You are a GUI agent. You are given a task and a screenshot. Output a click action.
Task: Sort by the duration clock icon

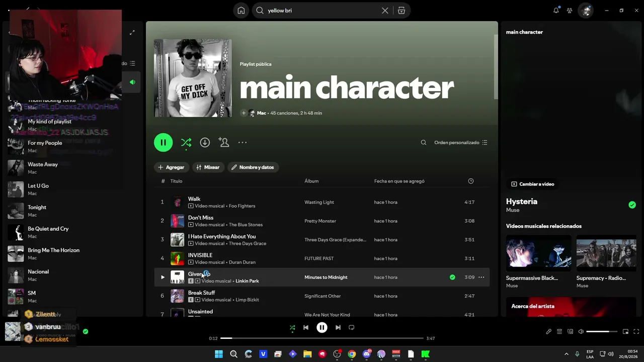click(x=471, y=181)
